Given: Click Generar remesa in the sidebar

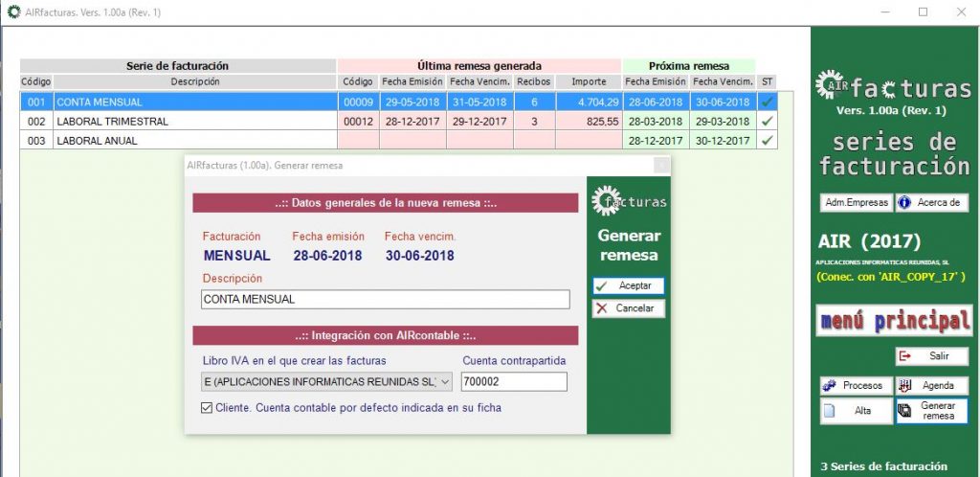Looking at the screenshot, I should 931,411.
